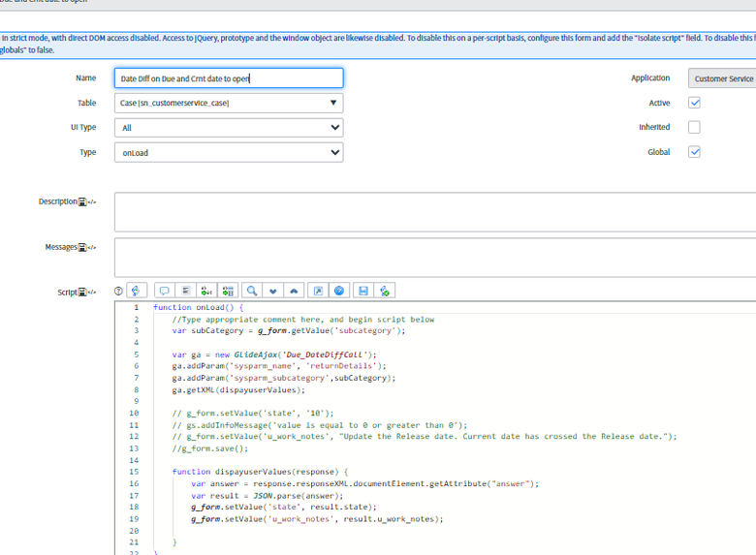Click the code tag icon beside Messages label
The image size is (756, 555).
[x=92, y=248]
